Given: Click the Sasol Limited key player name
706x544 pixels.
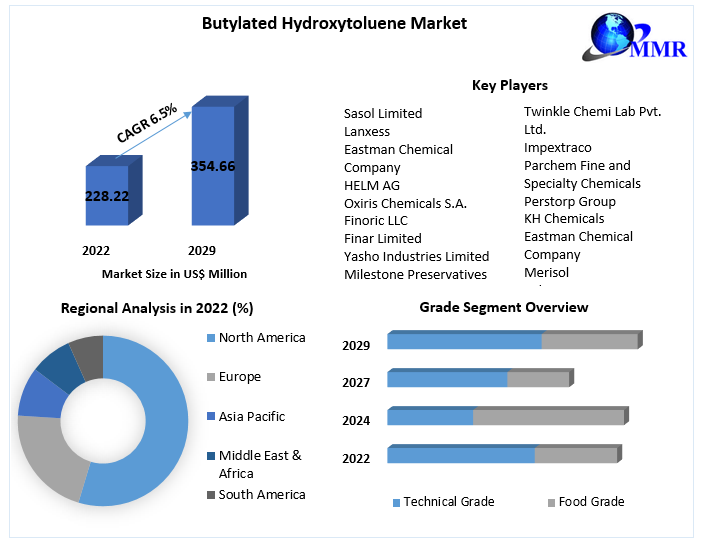Looking at the screenshot, I should pyautogui.click(x=383, y=114).
